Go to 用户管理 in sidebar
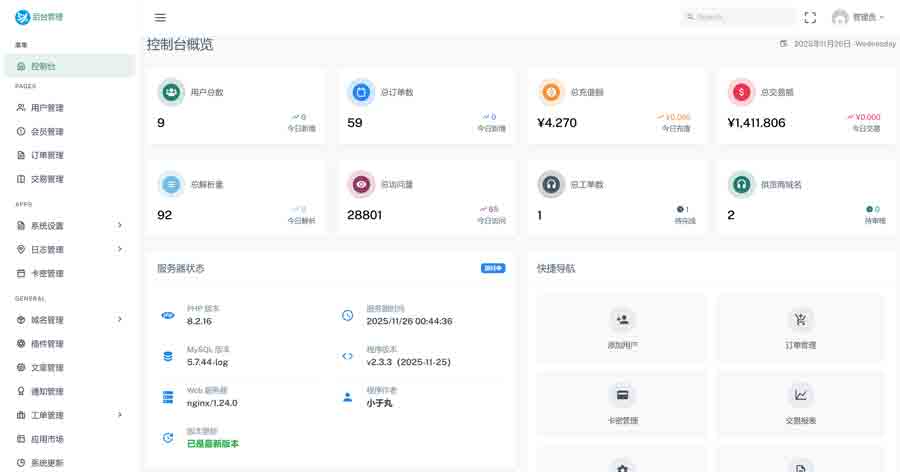This screenshot has width=900, height=472. [46, 108]
